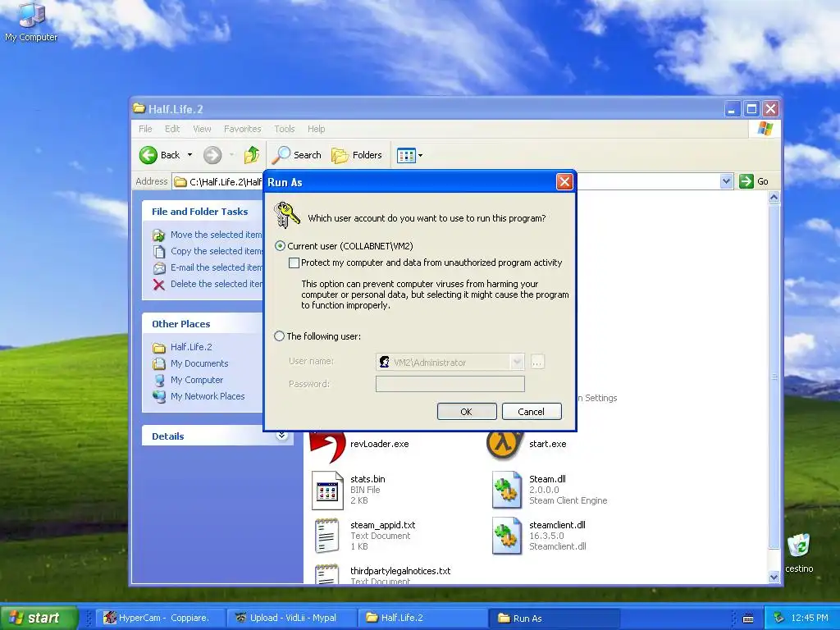Viewport: 840px width, 630px height.
Task: Click the greyed Forward arrow button
Action: point(212,155)
